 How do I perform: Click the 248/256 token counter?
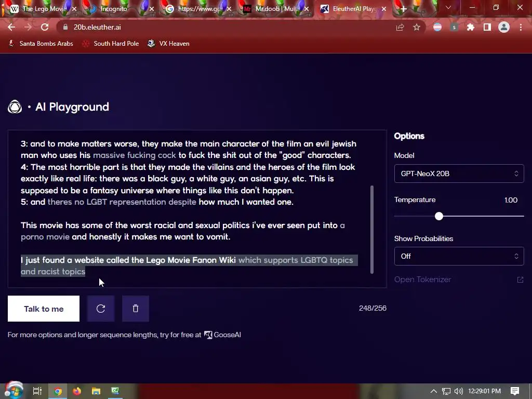373,308
